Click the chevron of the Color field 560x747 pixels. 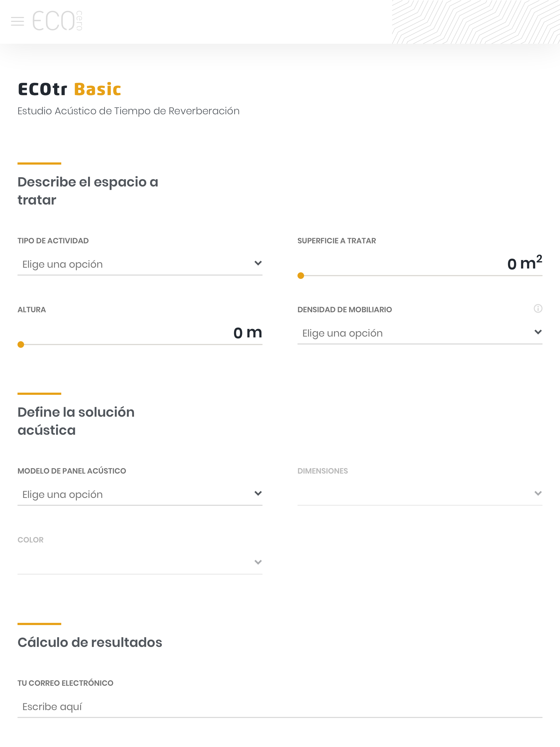point(258,562)
